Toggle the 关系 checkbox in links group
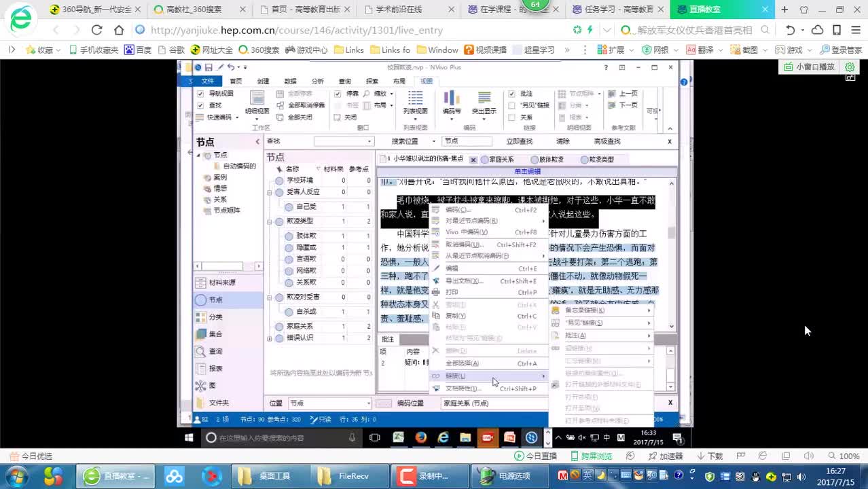The width and height of the screenshot is (868, 489). [512, 117]
